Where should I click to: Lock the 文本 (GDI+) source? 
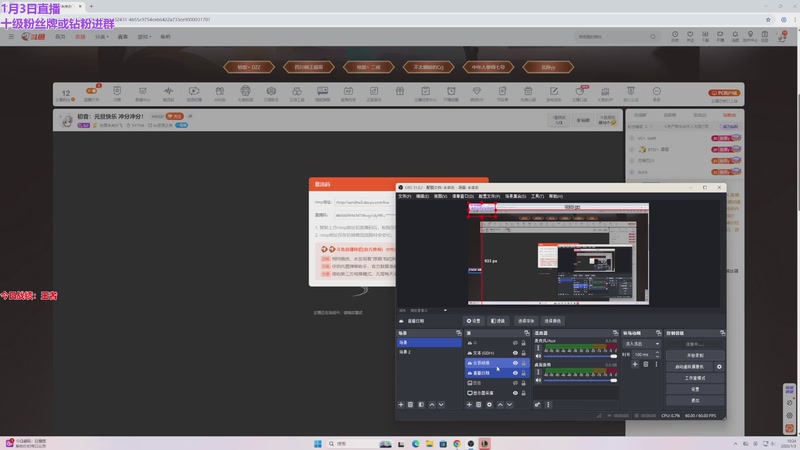(x=523, y=353)
